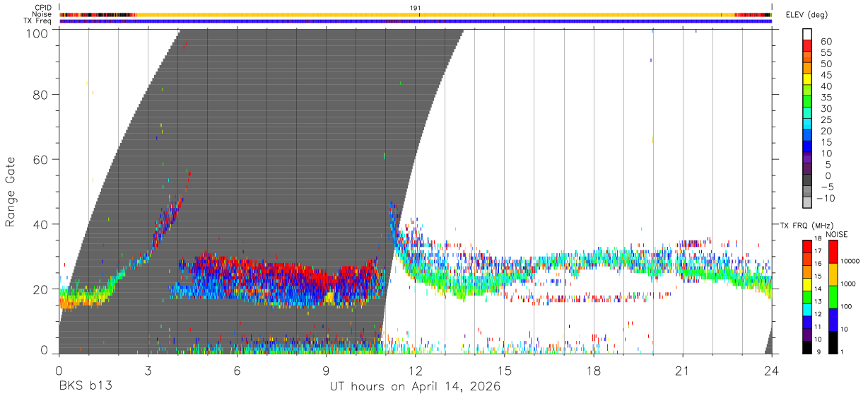Click x-axis hour label "24"
Viewport: 868px width, 401px height.
click(x=772, y=370)
